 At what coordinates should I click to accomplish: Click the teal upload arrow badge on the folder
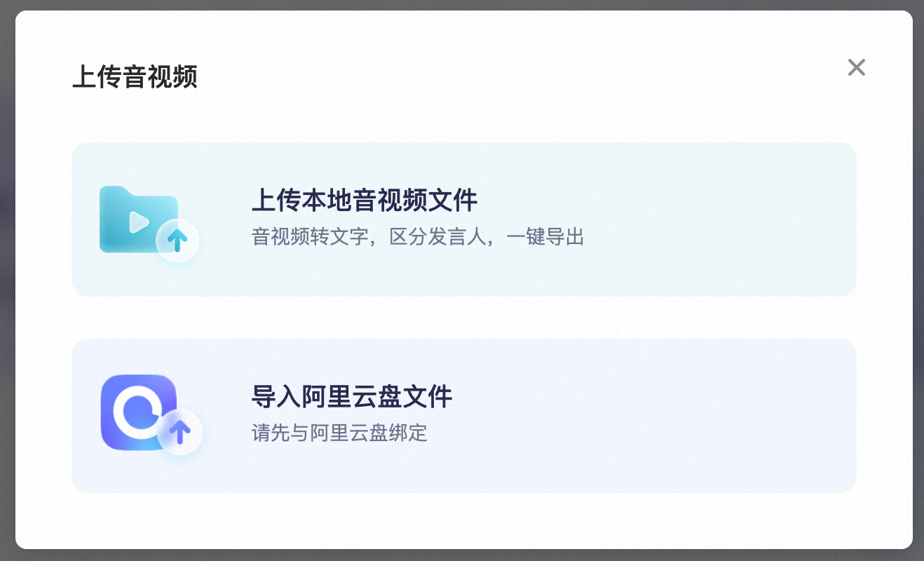(x=177, y=241)
